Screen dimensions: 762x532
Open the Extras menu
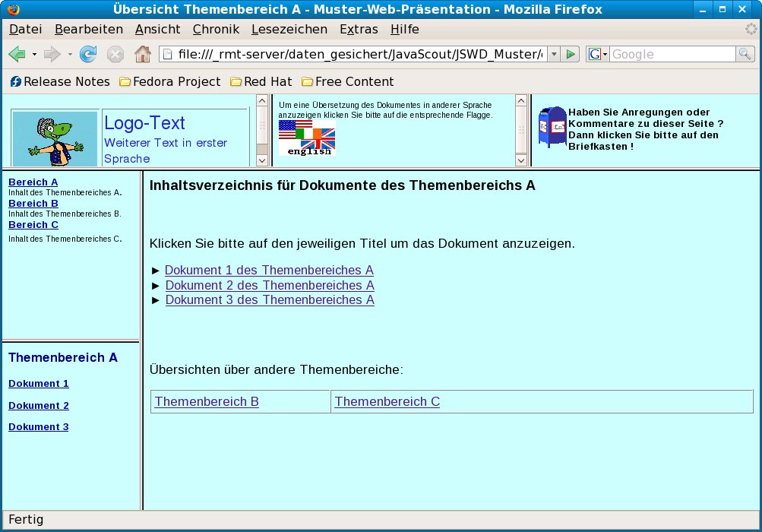click(359, 30)
